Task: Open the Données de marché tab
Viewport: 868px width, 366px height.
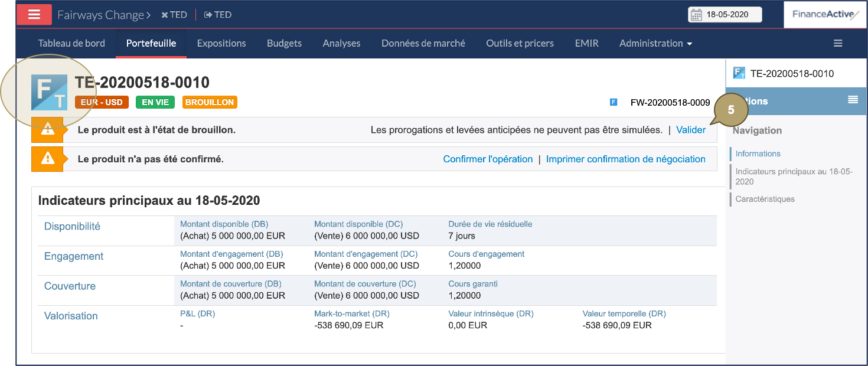Action: pos(423,43)
